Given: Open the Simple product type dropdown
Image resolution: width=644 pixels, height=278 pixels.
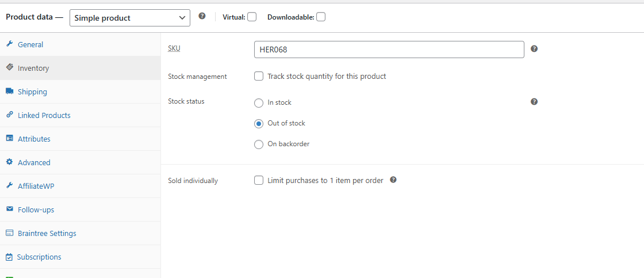Looking at the screenshot, I should [130, 18].
